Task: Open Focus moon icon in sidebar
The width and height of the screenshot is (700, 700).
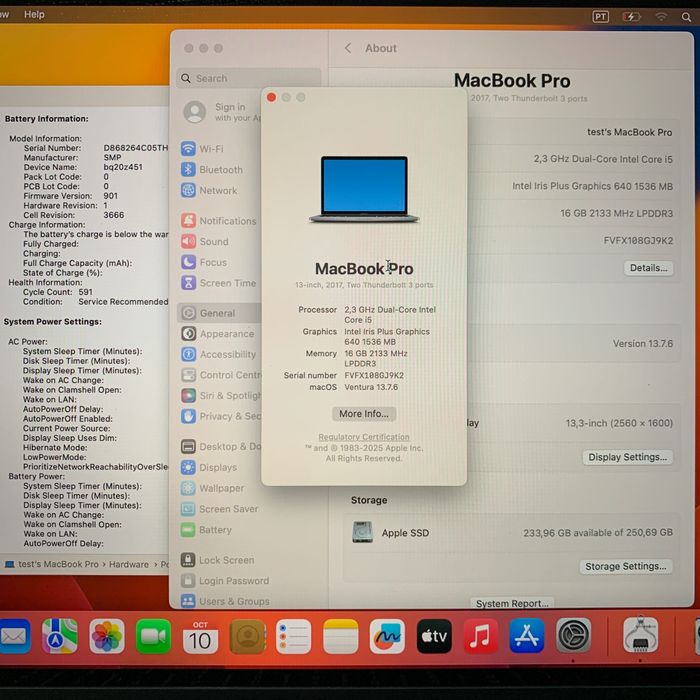Action: point(188,262)
